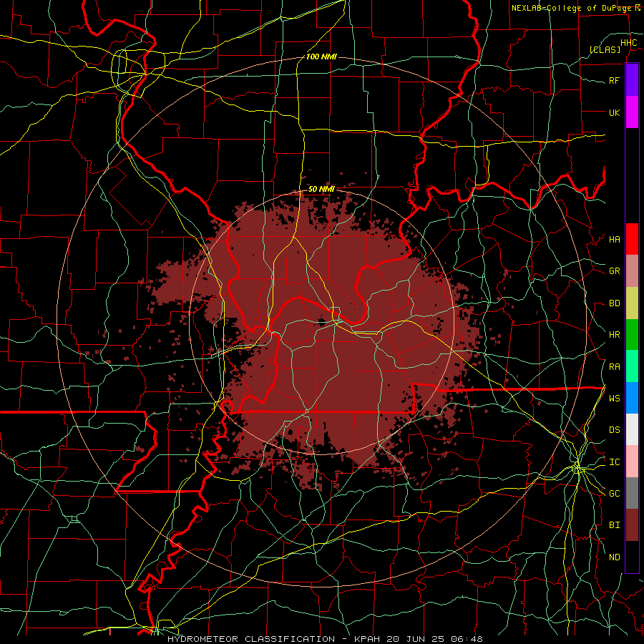Click the HA legend label
The image size is (644, 644).
click(615, 240)
